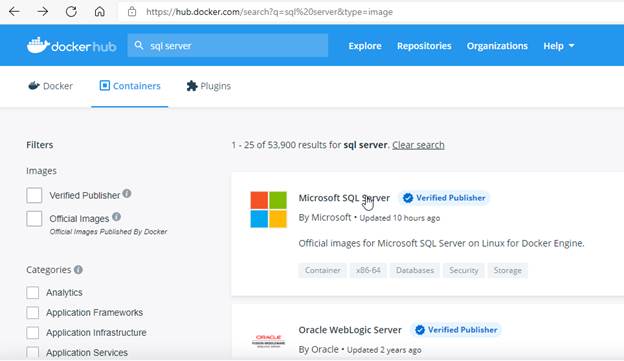Show info for Verified Publisher filter

point(127,193)
